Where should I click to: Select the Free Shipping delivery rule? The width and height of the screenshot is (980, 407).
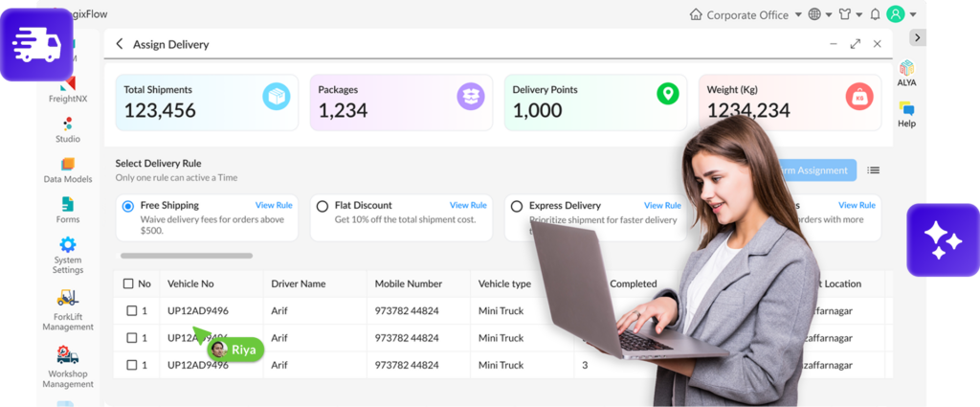click(x=128, y=206)
